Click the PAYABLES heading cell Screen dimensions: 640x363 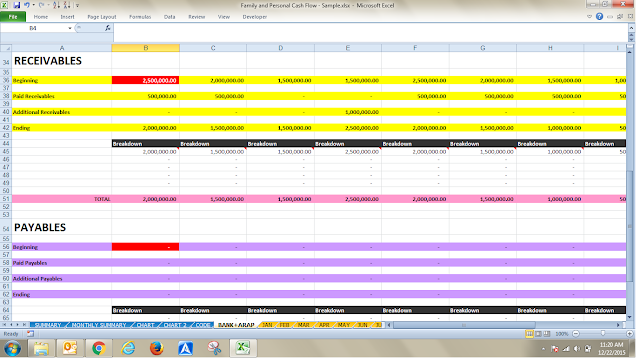click(x=62, y=227)
